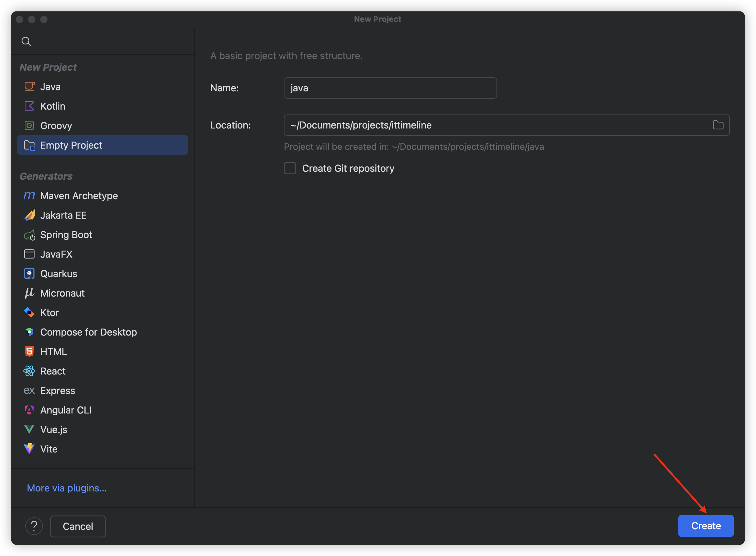Image resolution: width=756 pixels, height=556 pixels.
Task: Choose the Groovy project type icon
Action: pos(29,125)
